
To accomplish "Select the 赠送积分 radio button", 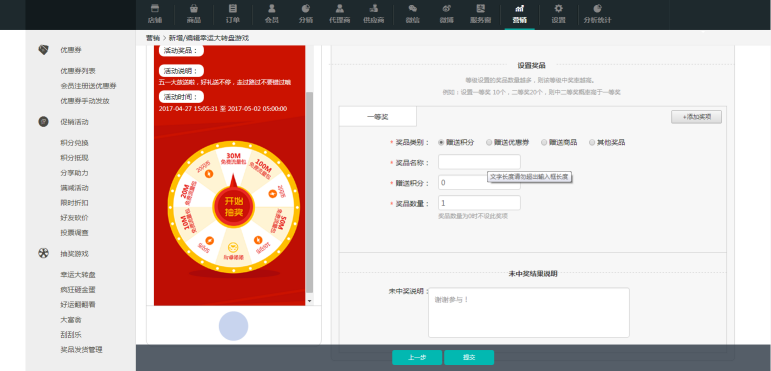I will 441,143.
